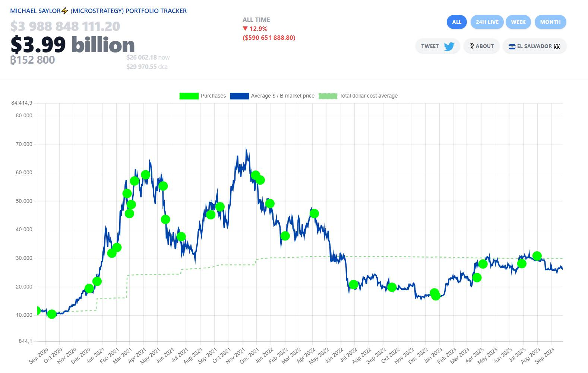Click the Twitter bird icon in Tweet button
588x373 pixels.
(449, 46)
